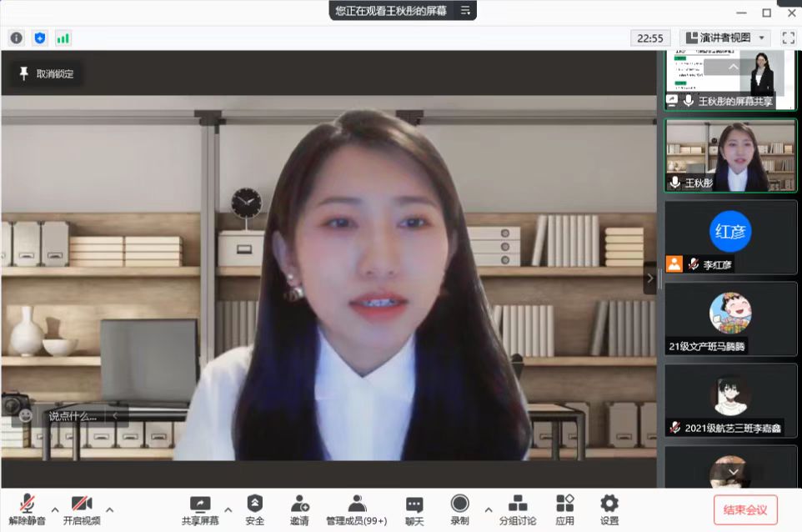Toggle 解除静音 microphone button
The width and height of the screenshot is (802, 532).
point(28,509)
